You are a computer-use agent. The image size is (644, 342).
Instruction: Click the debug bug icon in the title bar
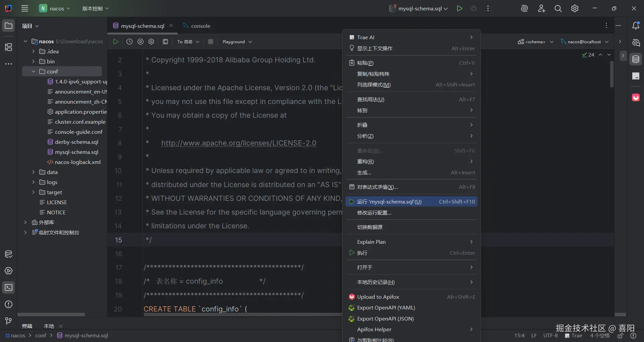(474, 8)
